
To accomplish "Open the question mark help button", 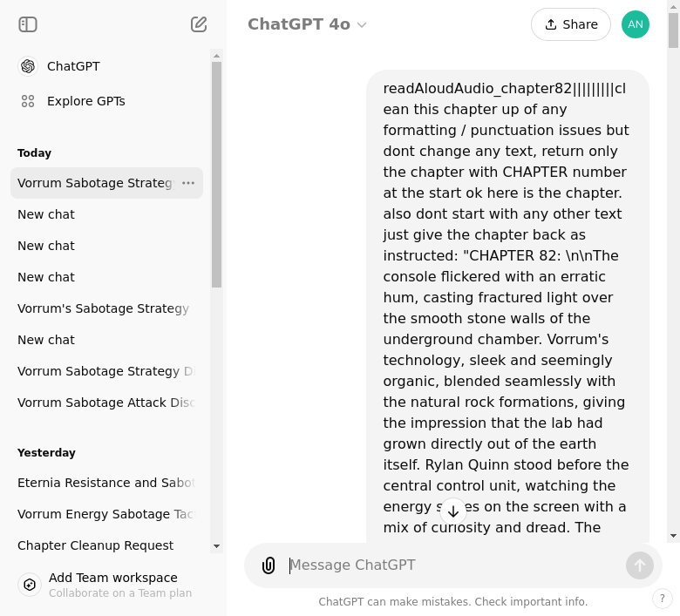I will [x=663, y=599].
